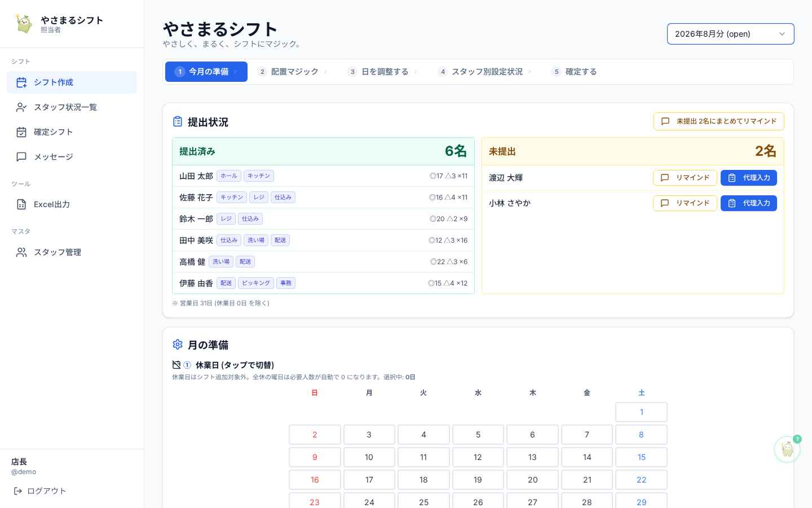Click the chevron after 今月の準備 step
812x508 pixels.
(x=235, y=72)
